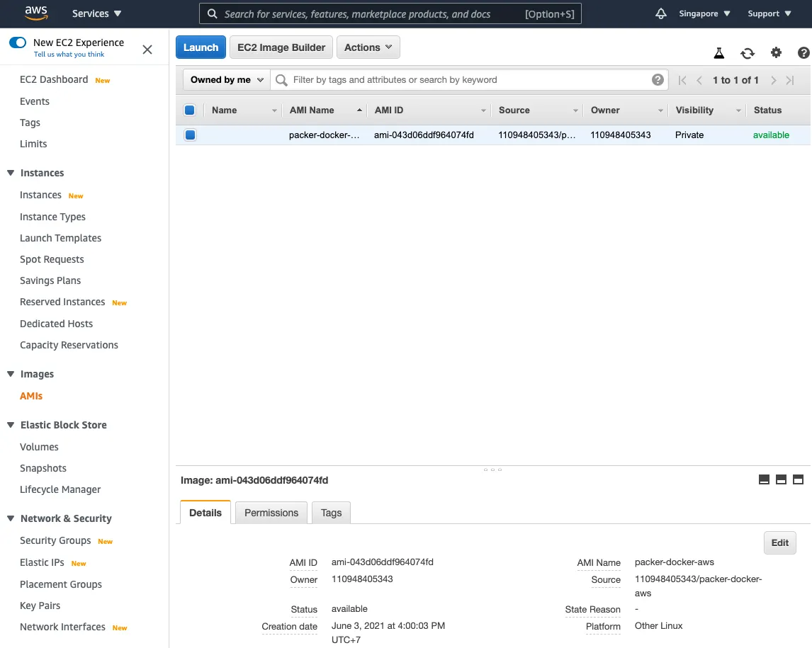Click the Edit button in details

[x=780, y=542]
